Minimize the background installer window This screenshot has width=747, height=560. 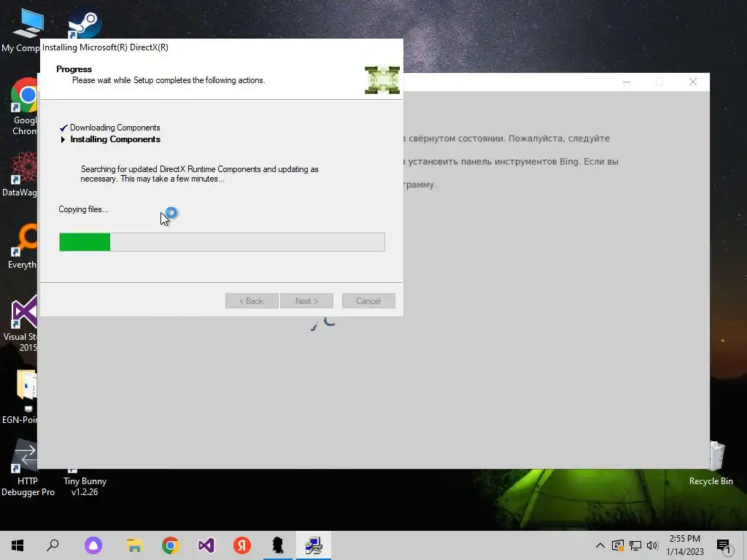pos(627,82)
